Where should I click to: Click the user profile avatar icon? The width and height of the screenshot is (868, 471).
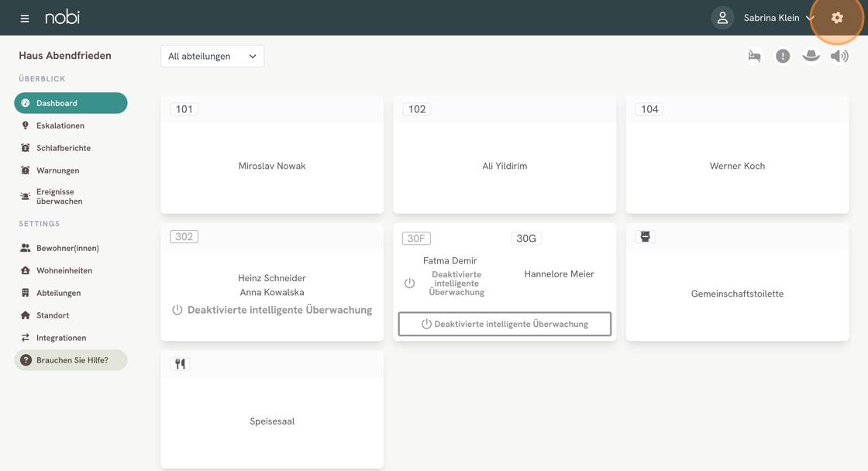click(x=722, y=18)
